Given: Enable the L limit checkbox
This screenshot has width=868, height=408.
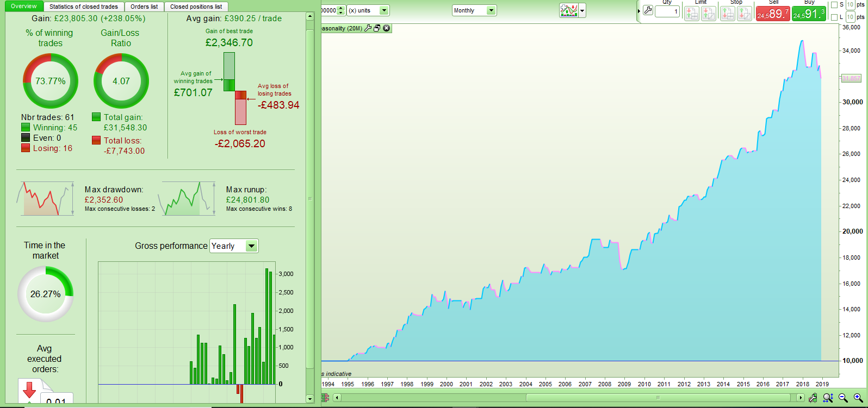Looking at the screenshot, I should 834,17.
